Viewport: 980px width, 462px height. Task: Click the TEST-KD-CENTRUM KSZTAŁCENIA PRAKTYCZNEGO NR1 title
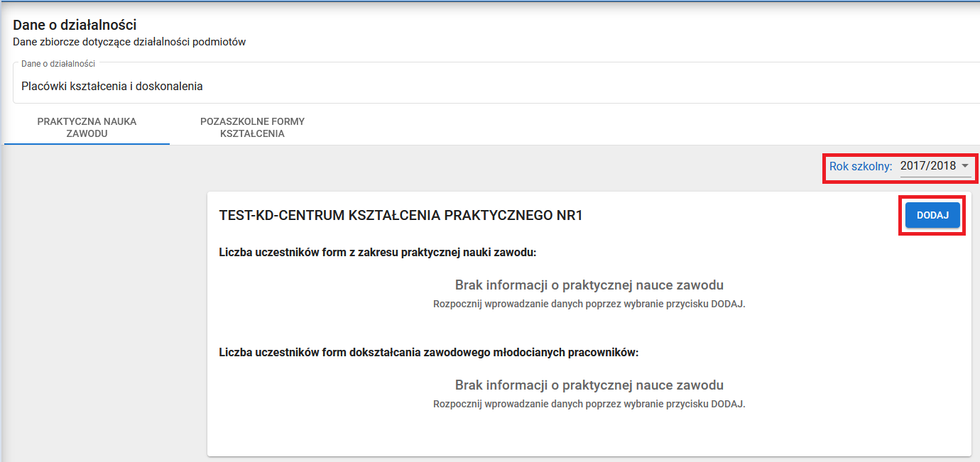point(401,216)
